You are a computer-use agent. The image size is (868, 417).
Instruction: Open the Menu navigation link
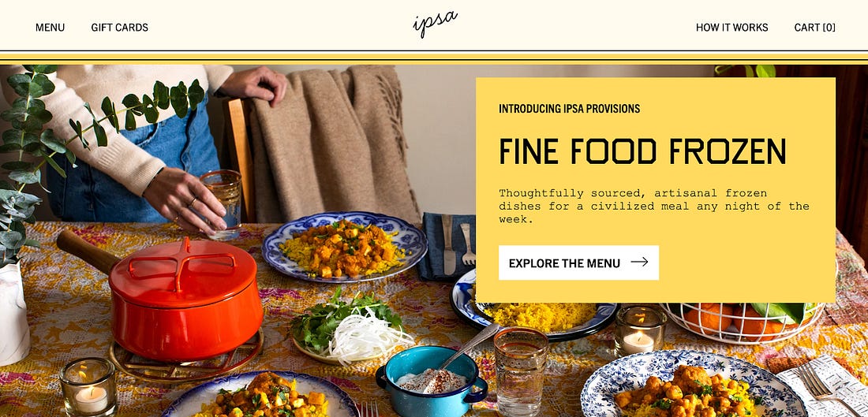tap(50, 27)
